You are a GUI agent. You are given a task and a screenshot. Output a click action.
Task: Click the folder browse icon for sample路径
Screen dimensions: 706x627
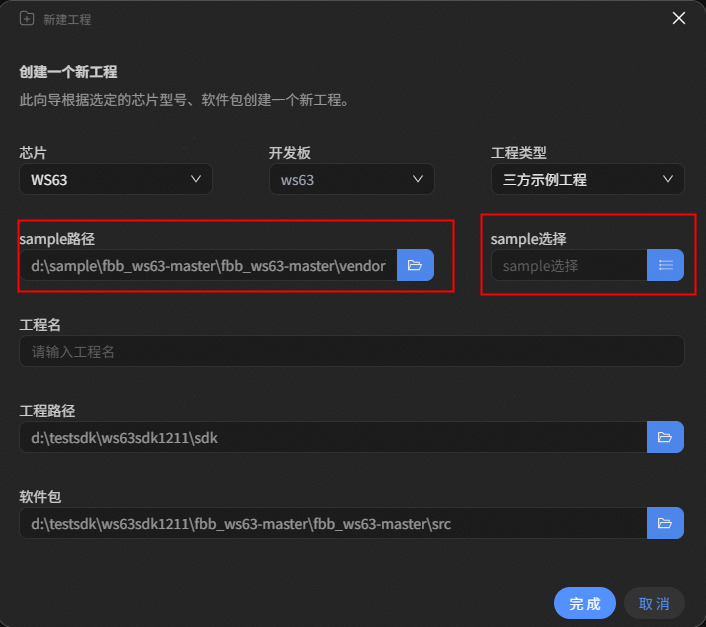coord(415,265)
